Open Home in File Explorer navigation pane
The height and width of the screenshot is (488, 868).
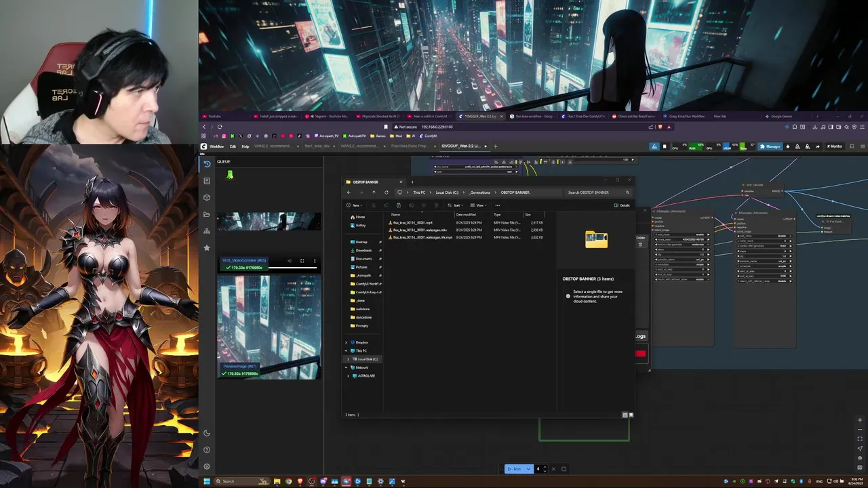(360, 217)
